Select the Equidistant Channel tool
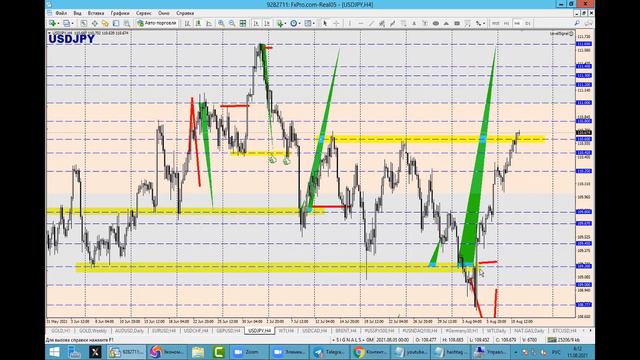 coord(382,23)
